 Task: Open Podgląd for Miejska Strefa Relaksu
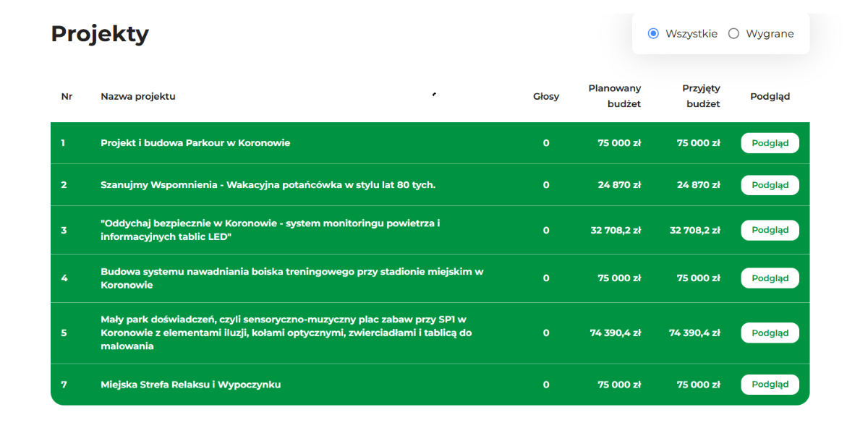[770, 385]
